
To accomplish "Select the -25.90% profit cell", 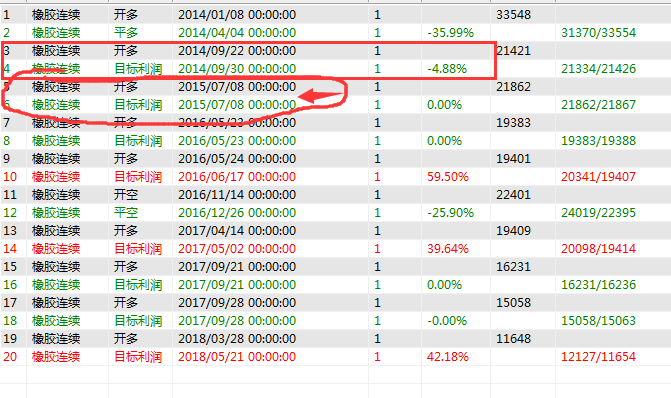I will 450,213.
